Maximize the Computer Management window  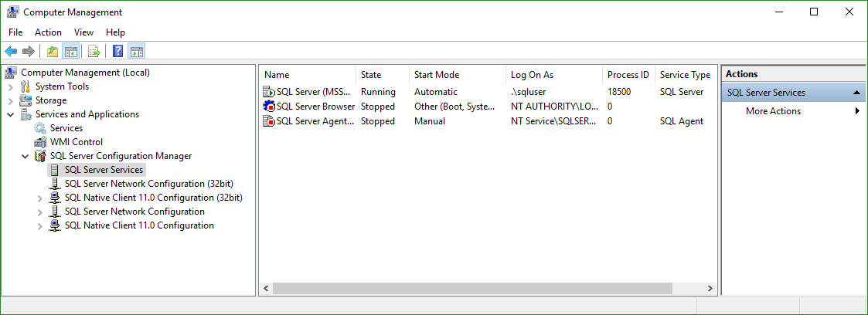pos(814,12)
